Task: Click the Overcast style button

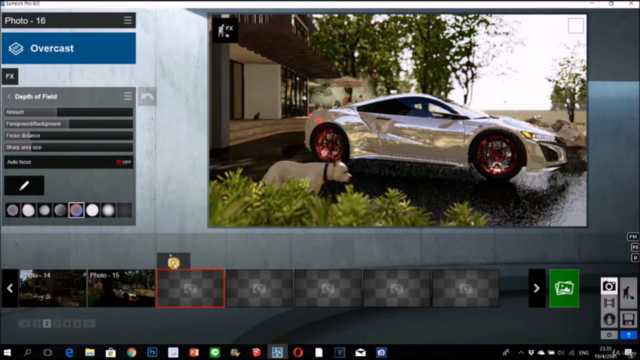Action: click(x=69, y=48)
